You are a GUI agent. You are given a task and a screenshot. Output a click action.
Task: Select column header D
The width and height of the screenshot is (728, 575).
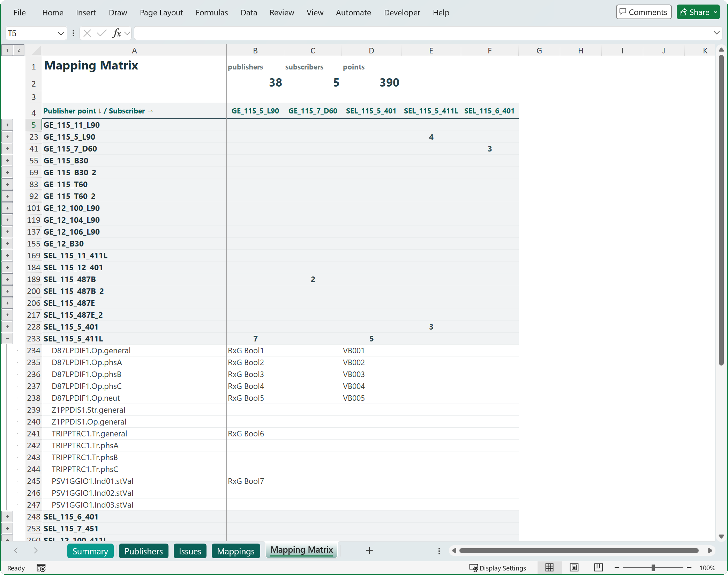click(371, 51)
